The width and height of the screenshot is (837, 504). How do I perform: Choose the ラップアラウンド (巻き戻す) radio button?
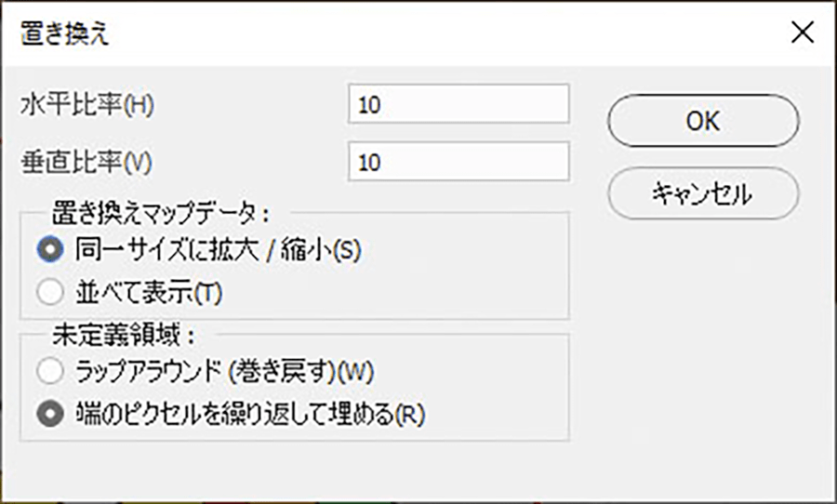click(x=49, y=372)
